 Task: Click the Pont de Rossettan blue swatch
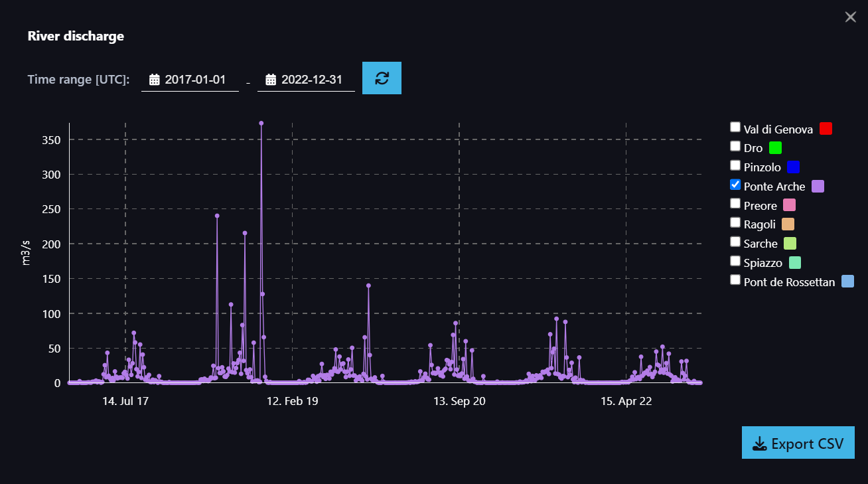click(847, 282)
